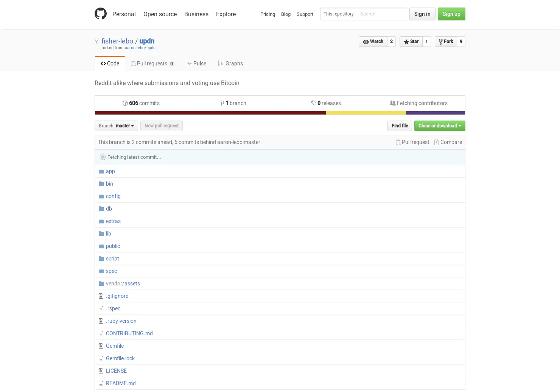This screenshot has width=560, height=392.
Task: Open the Pull request link in branch bar
Action: (412, 142)
